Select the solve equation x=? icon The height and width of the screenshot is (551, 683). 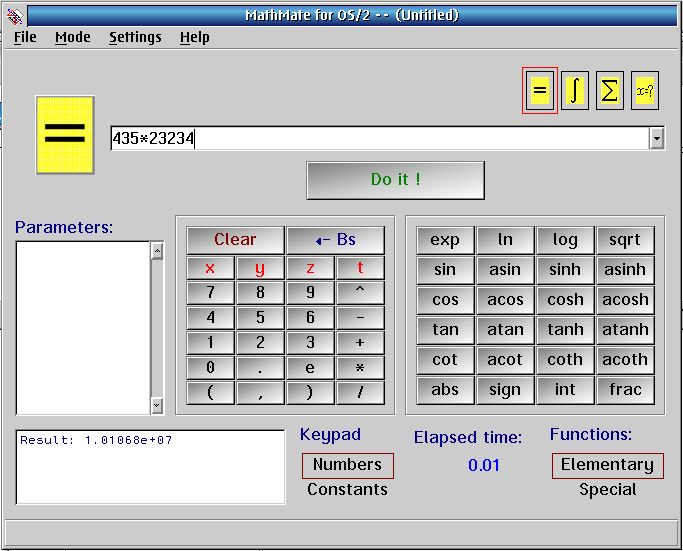point(644,91)
